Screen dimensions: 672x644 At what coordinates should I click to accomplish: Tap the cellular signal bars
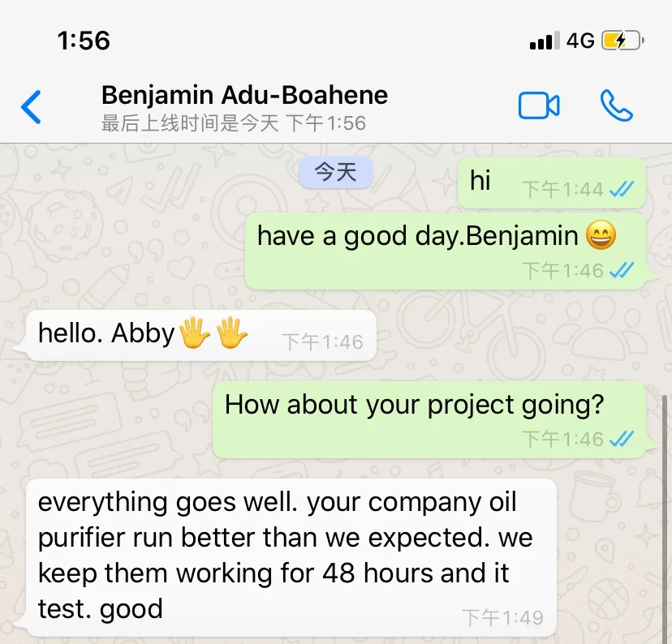544,41
